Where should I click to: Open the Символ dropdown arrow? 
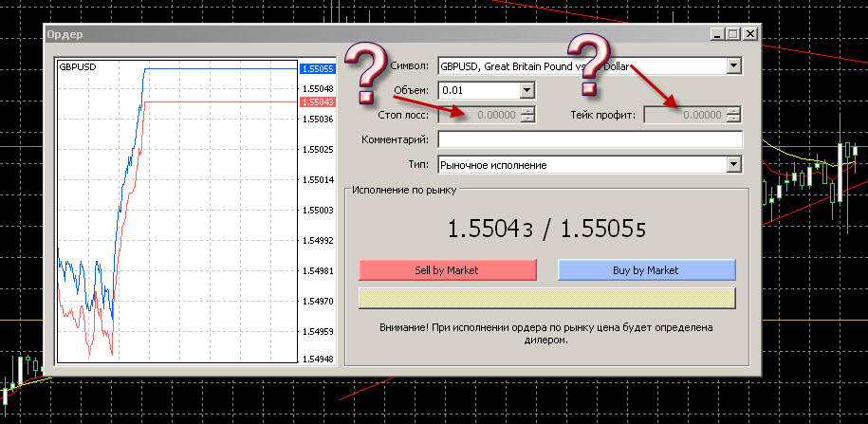733,65
